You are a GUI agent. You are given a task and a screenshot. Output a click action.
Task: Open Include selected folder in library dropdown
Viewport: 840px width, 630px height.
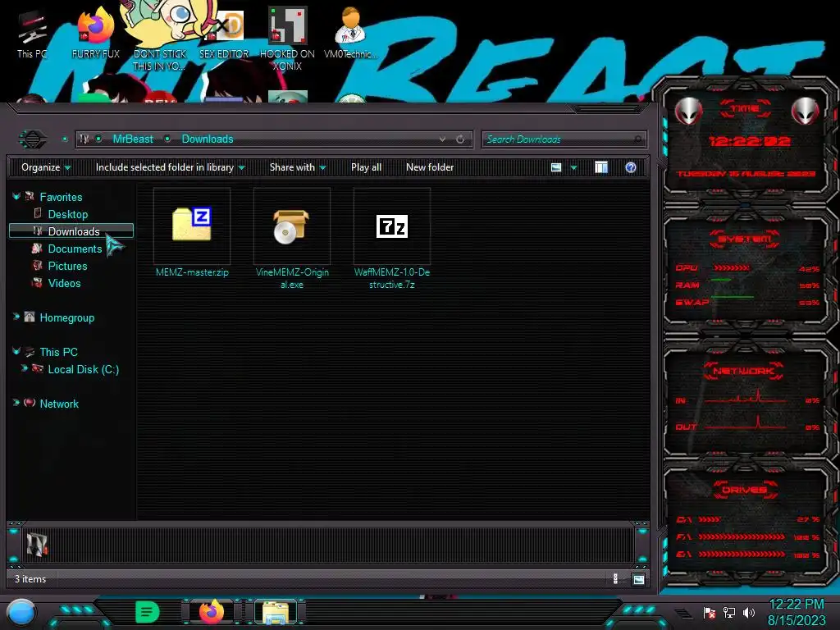tap(170, 167)
